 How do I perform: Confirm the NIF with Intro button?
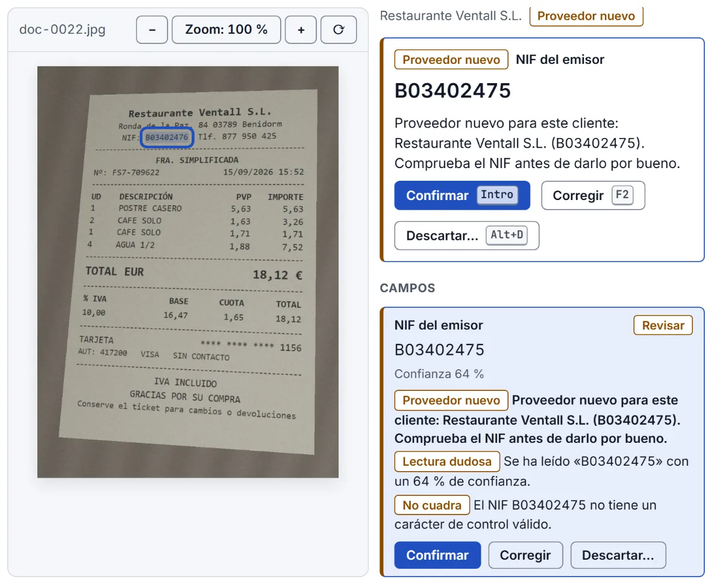462,195
